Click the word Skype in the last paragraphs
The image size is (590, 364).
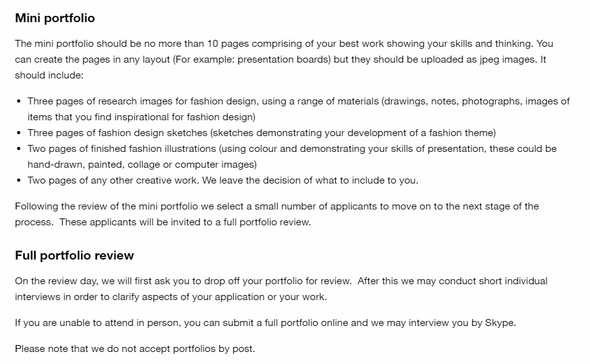click(499, 323)
